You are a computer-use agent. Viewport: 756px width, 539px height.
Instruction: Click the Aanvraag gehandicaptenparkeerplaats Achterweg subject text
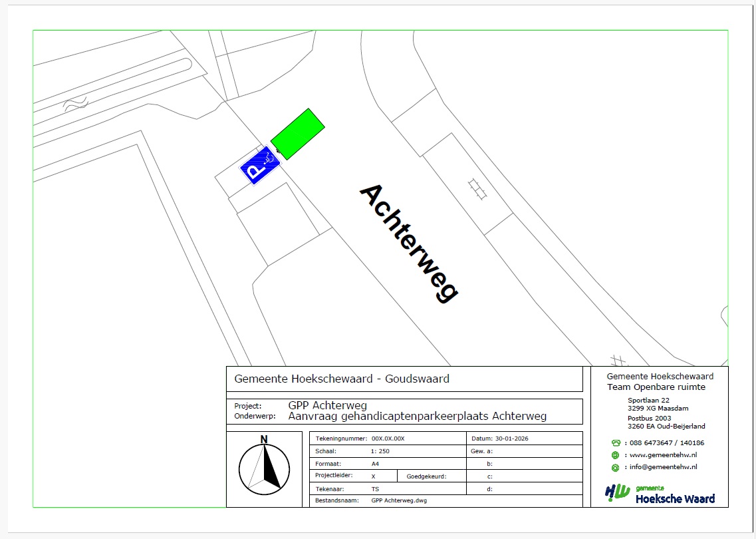coord(418,417)
